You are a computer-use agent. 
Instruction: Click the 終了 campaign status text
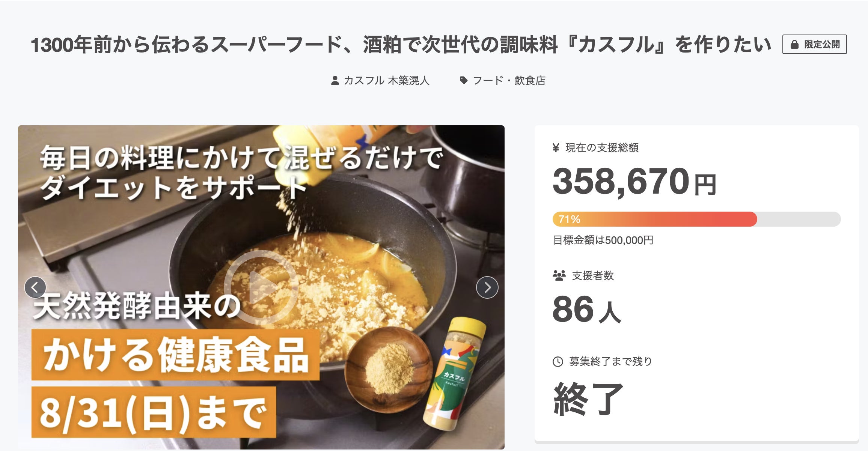tap(588, 399)
